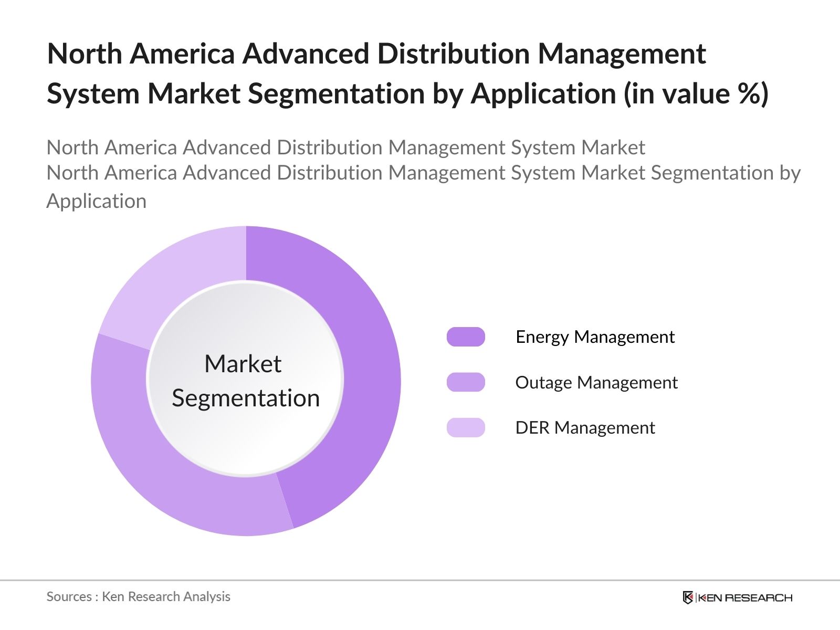The image size is (840, 630).
Task: Select the Energy Management legend swatch
Action: [x=465, y=337]
